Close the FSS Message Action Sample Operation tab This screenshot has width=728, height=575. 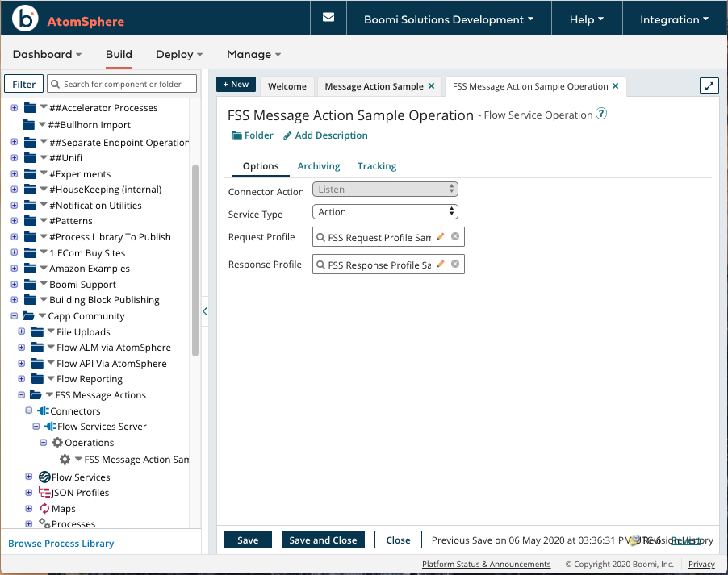pos(615,85)
